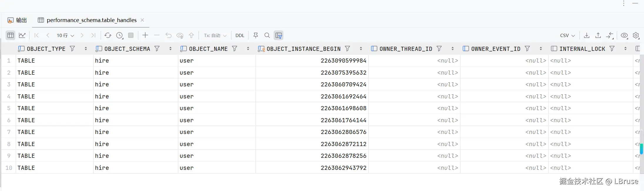The height and width of the screenshot is (191, 644).
Task: Delete row with the minus icon
Action: click(157, 35)
